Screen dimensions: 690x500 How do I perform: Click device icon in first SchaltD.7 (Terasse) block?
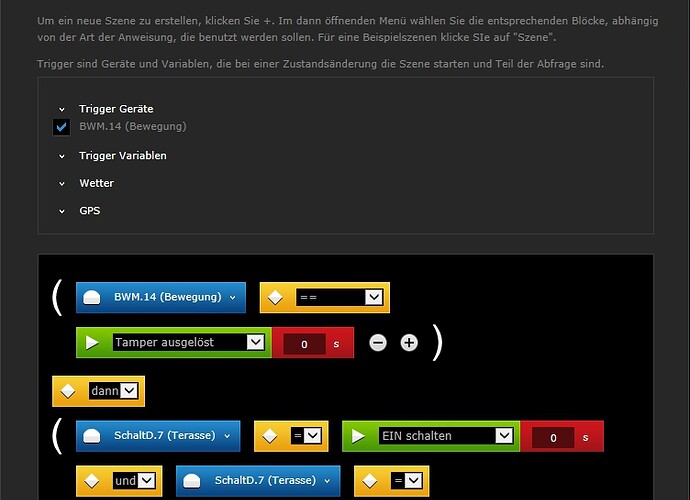tap(92, 436)
